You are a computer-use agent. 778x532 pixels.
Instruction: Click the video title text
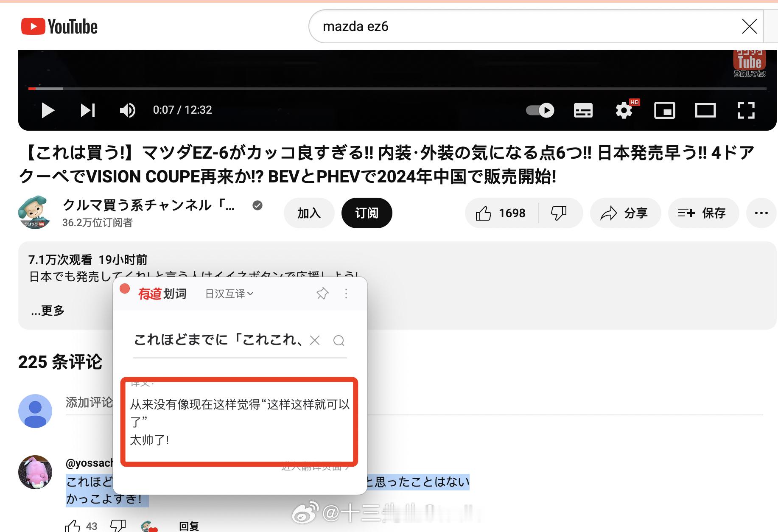pyautogui.click(x=387, y=165)
